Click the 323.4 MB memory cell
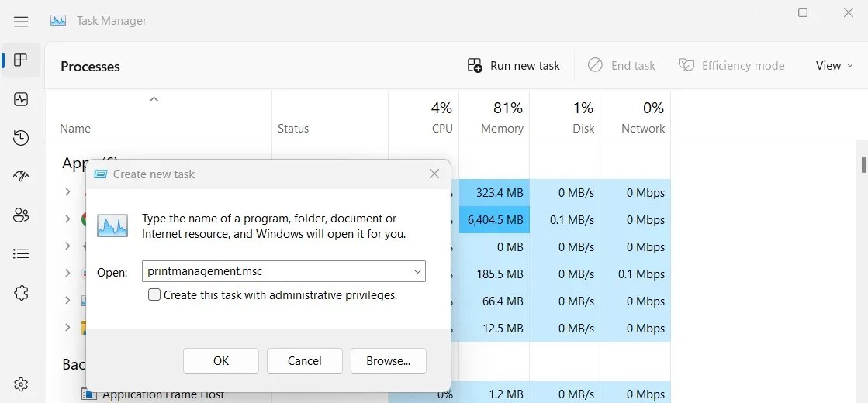868x403 pixels. click(494, 192)
